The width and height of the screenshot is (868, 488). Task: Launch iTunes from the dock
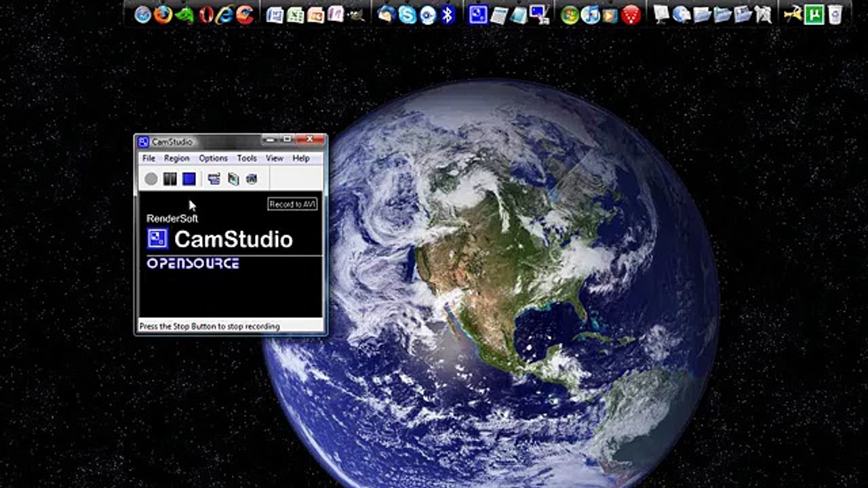(591, 14)
